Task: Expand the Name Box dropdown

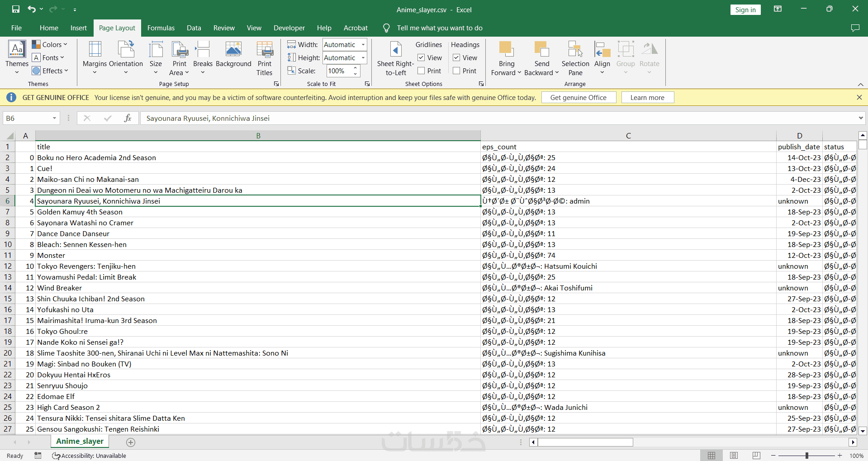Action: [x=54, y=118]
